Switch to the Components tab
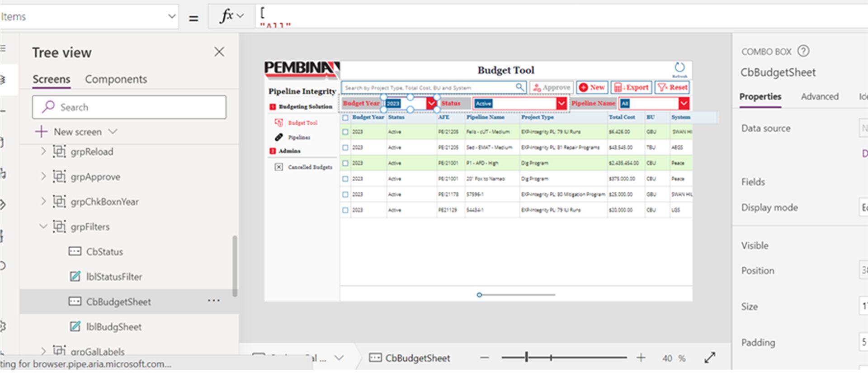 [116, 79]
